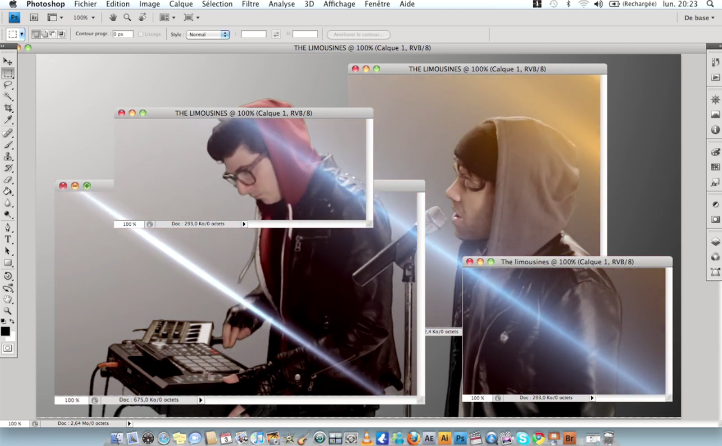Open the Filtre menu
This screenshot has height=446, width=722.
(x=250, y=4)
